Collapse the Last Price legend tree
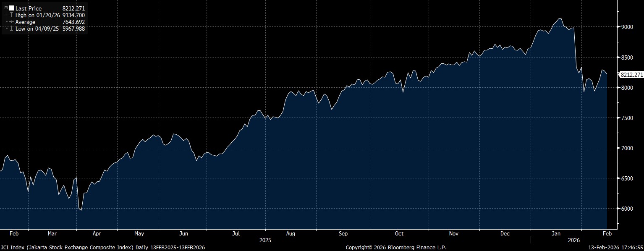The image size is (644, 251). click(x=6, y=8)
